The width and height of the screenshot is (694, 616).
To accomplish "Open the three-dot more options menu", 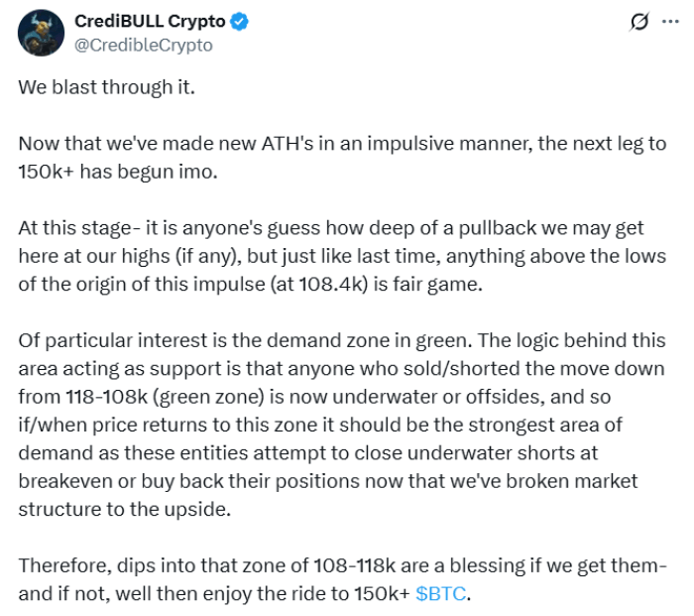I will pos(669,23).
